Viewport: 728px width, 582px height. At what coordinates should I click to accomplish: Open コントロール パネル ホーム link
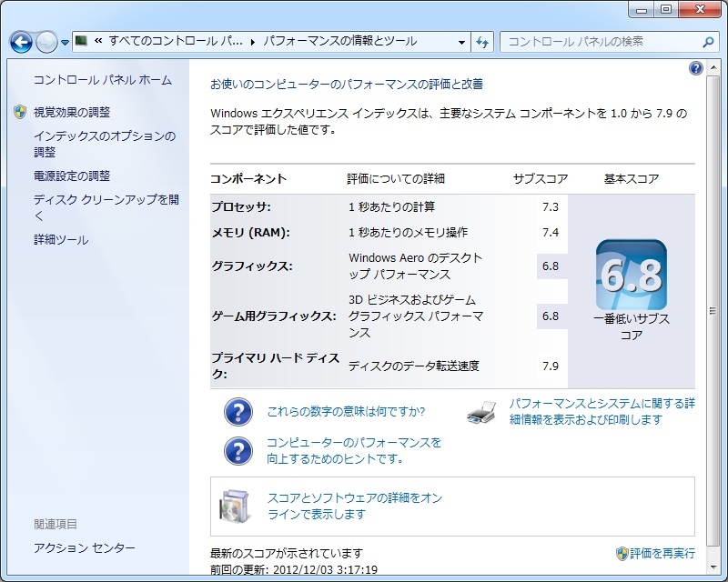tap(102, 80)
